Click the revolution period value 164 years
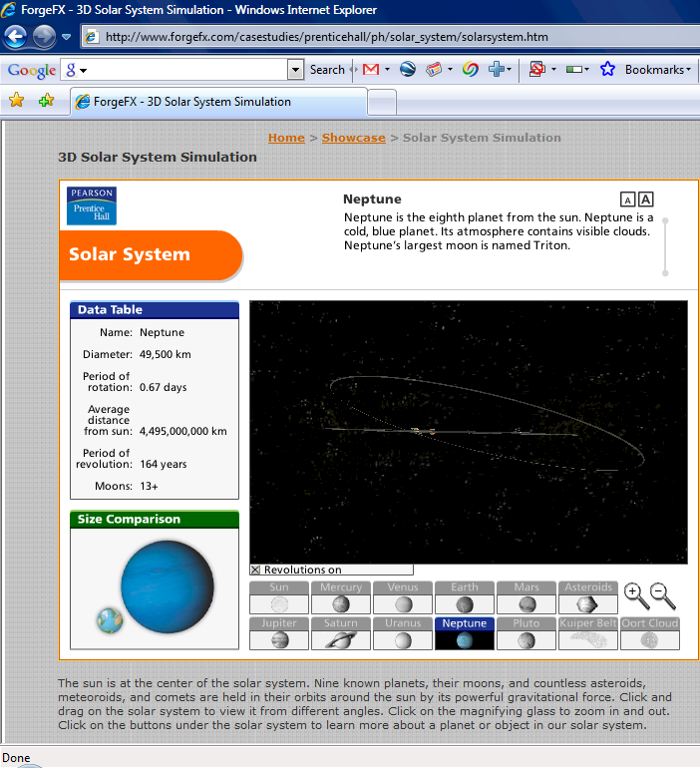The width and height of the screenshot is (700, 768). point(163,464)
